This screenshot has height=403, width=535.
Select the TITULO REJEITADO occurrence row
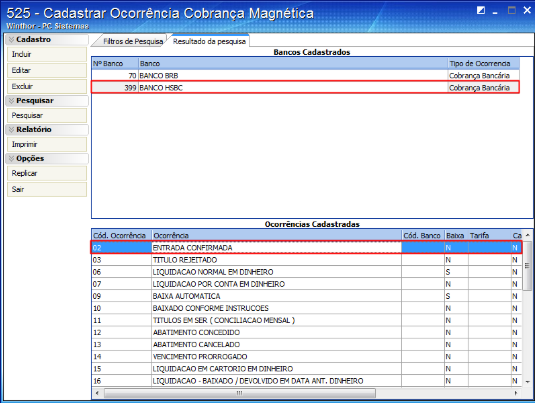click(306, 260)
